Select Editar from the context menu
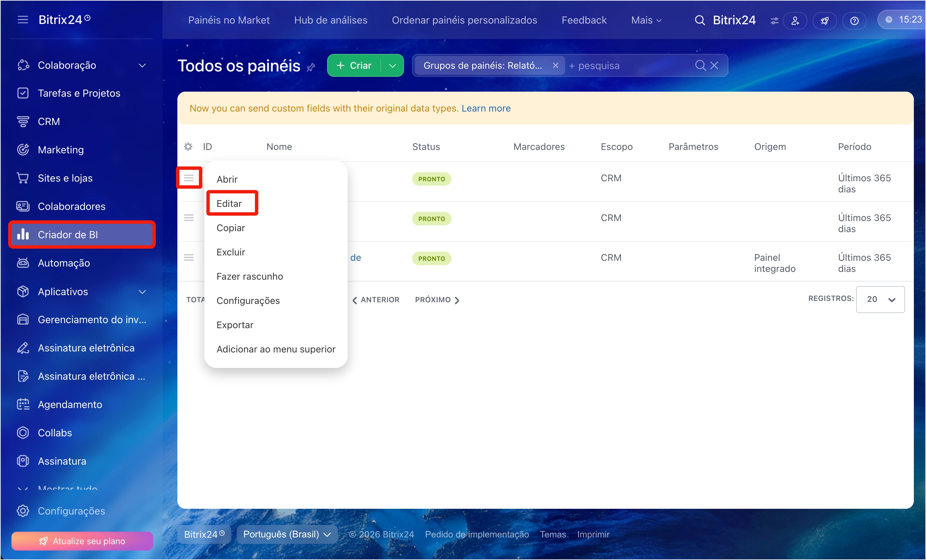The width and height of the screenshot is (926, 560). [229, 204]
